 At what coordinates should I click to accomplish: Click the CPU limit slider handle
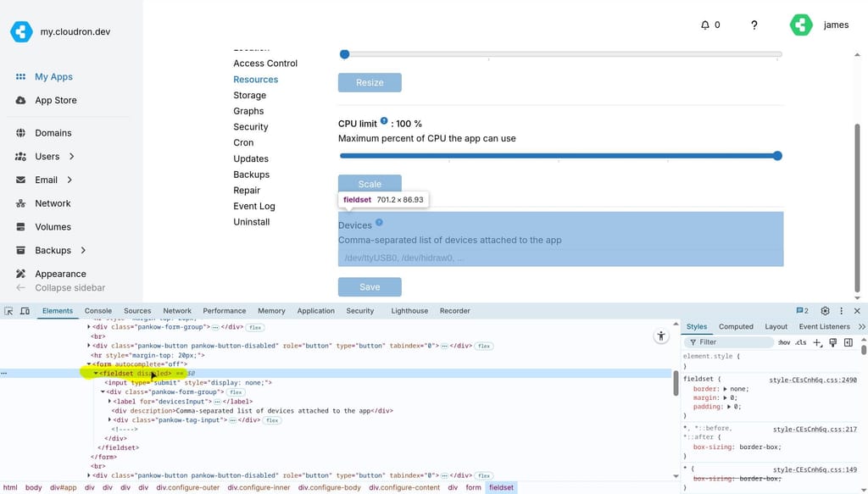tap(777, 156)
